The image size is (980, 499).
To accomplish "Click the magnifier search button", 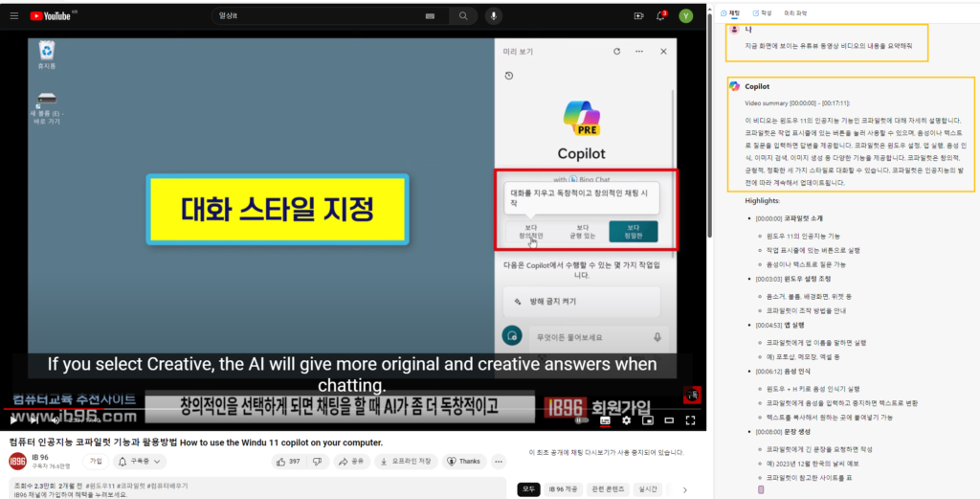I will pos(463,16).
